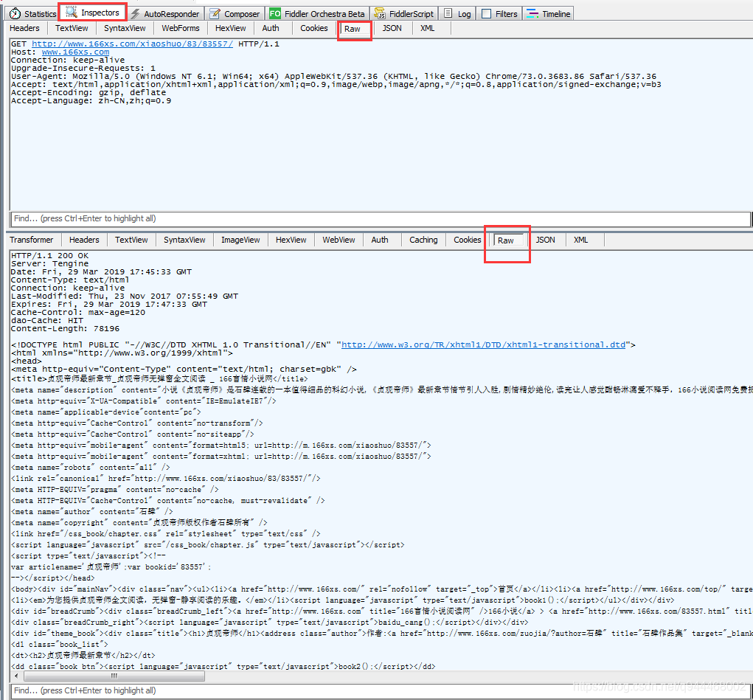Click the meta charset=gbk line
This screenshot has width=753, height=700.
184,369
